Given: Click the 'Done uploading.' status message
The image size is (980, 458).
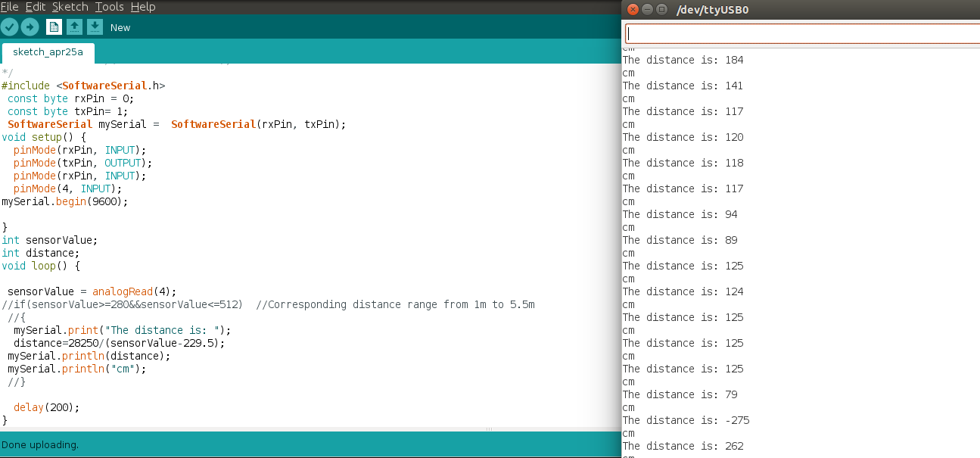Looking at the screenshot, I should pos(40,444).
